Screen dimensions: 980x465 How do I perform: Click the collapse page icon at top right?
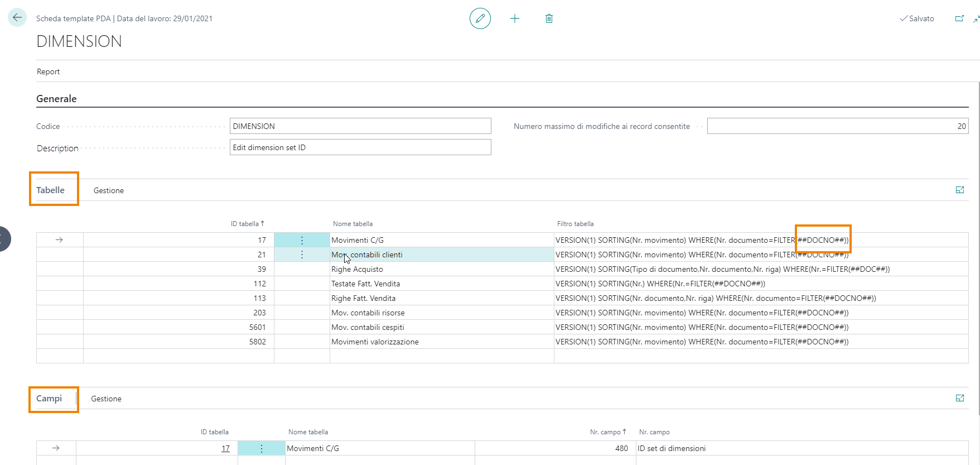click(976, 20)
